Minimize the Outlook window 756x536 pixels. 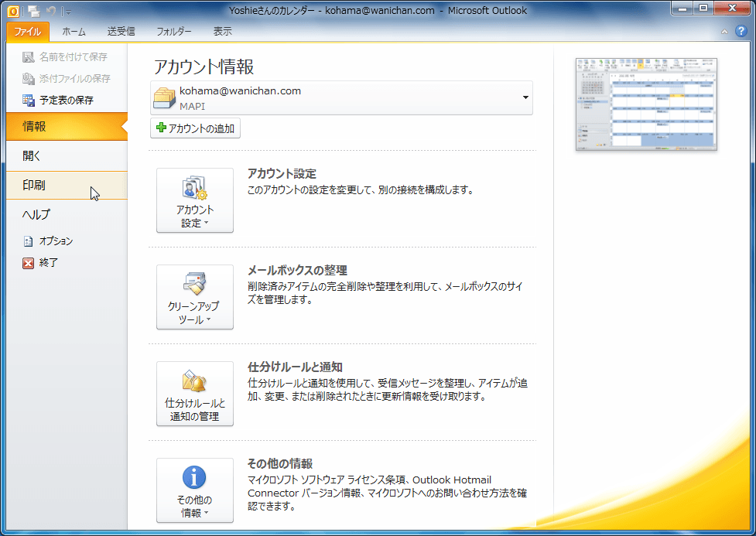coord(682,9)
